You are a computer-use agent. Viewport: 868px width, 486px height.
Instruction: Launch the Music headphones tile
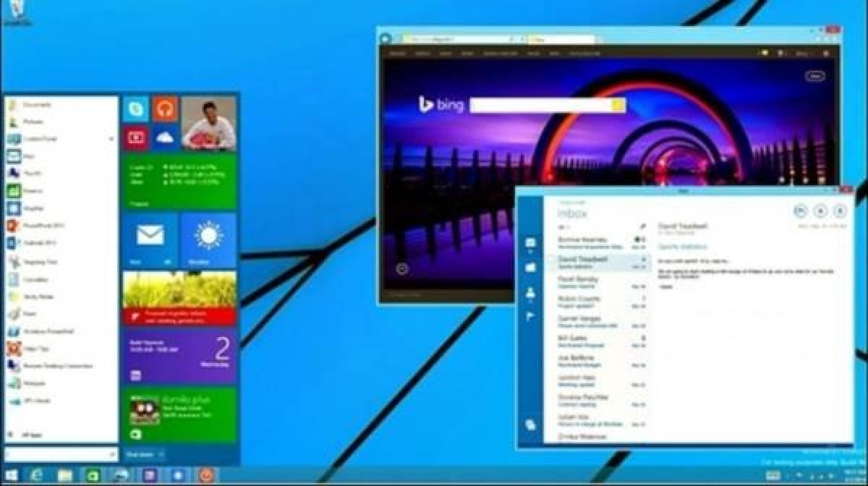tap(165, 109)
